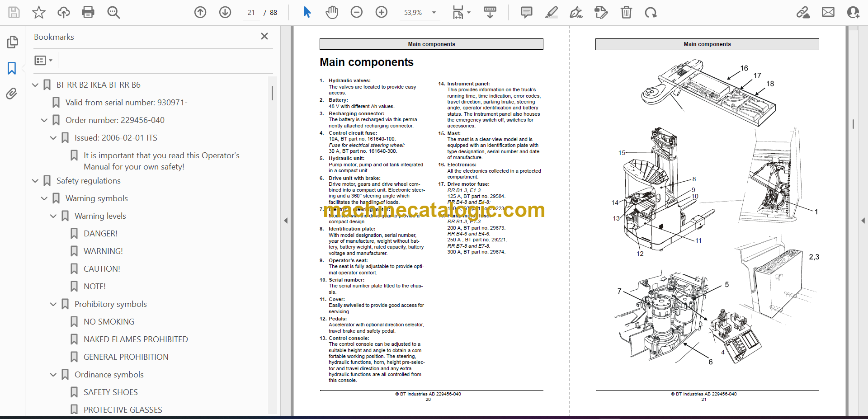
Task: Collapse the left navigation pane arrow
Action: (x=286, y=221)
